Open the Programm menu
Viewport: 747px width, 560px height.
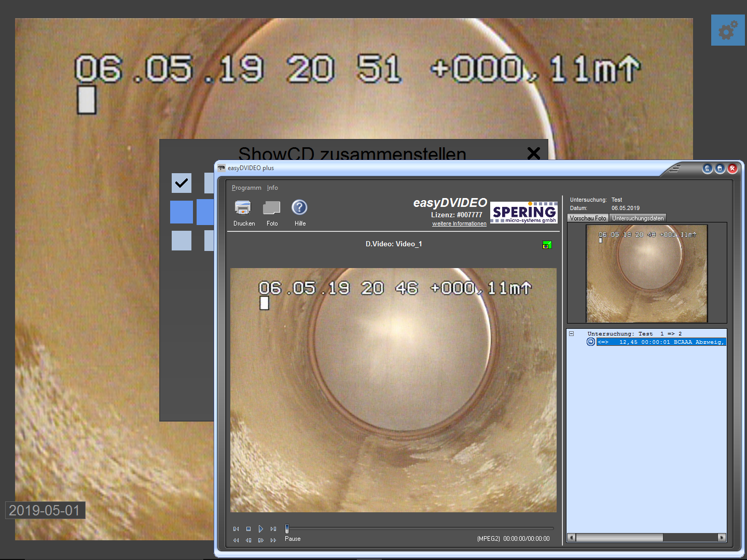[x=246, y=188]
